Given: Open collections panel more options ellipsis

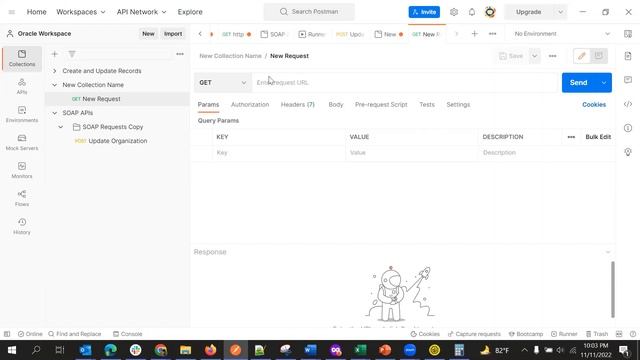Looking at the screenshot, I should [x=180, y=54].
